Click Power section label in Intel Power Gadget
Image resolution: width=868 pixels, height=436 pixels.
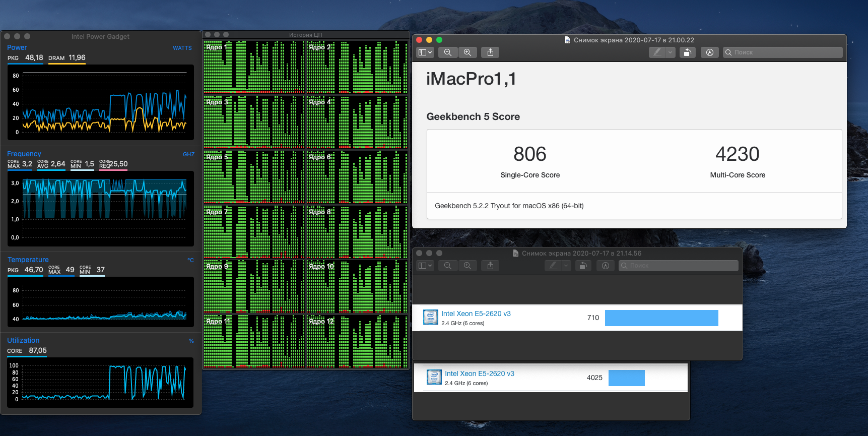[x=17, y=47]
